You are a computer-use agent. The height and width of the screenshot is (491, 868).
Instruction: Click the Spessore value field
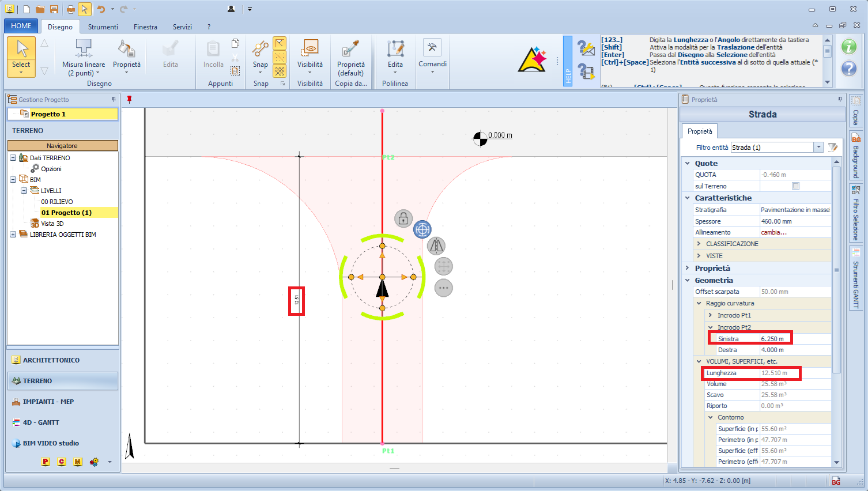click(794, 221)
